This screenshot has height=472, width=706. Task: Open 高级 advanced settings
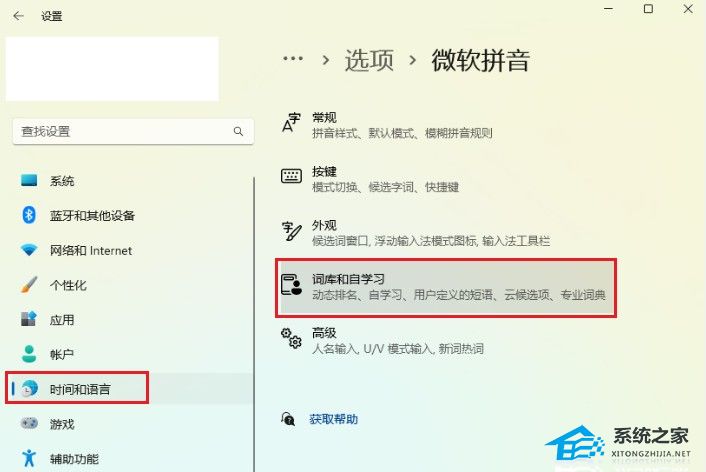(446, 340)
